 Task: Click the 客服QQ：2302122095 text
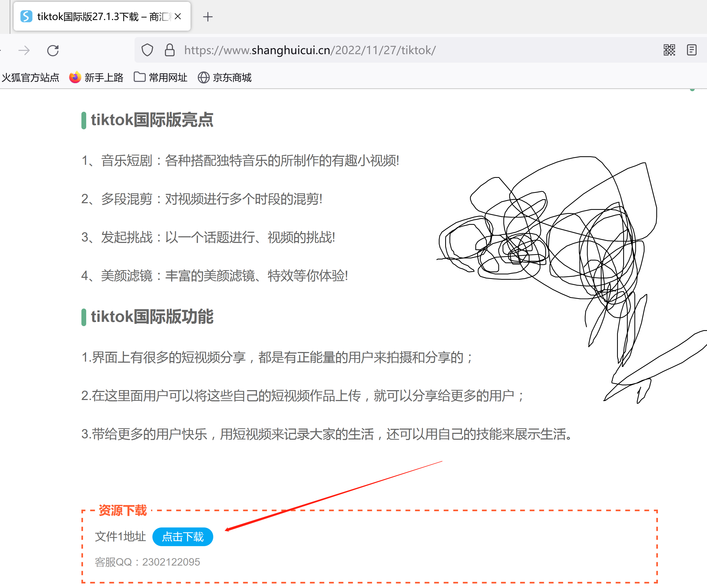(x=148, y=562)
